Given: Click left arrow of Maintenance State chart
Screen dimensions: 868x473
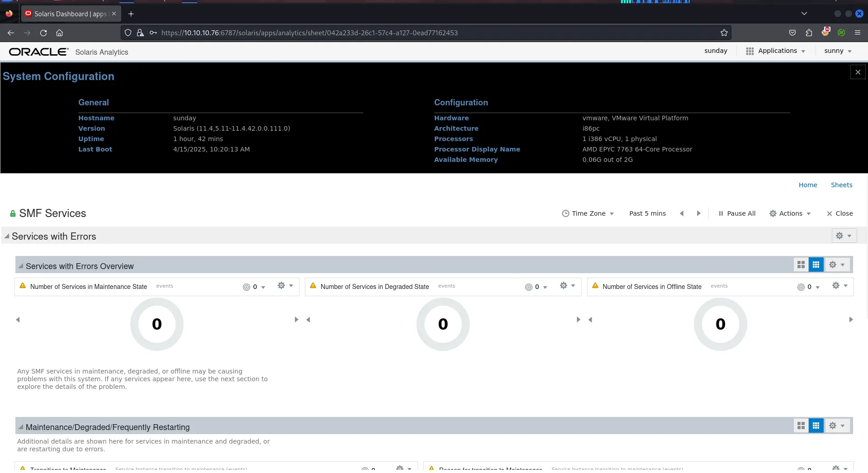Looking at the screenshot, I should [18, 320].
